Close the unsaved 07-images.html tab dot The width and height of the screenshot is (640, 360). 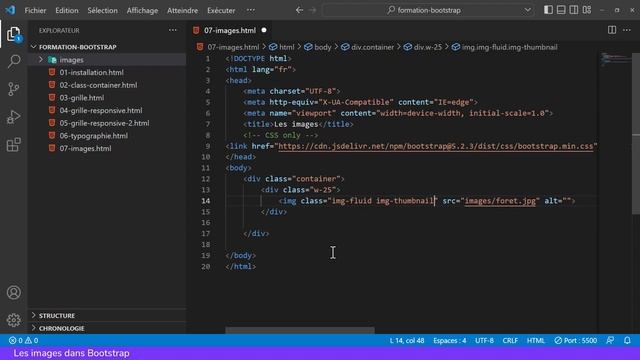tap(264, 30)
